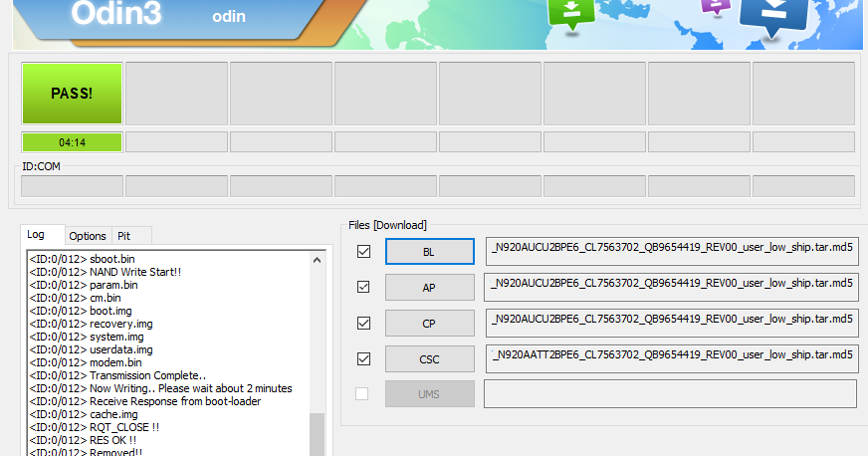Click the Odin3 logo title
Viewport: 868px width, 456px height.
pos(116,13)
